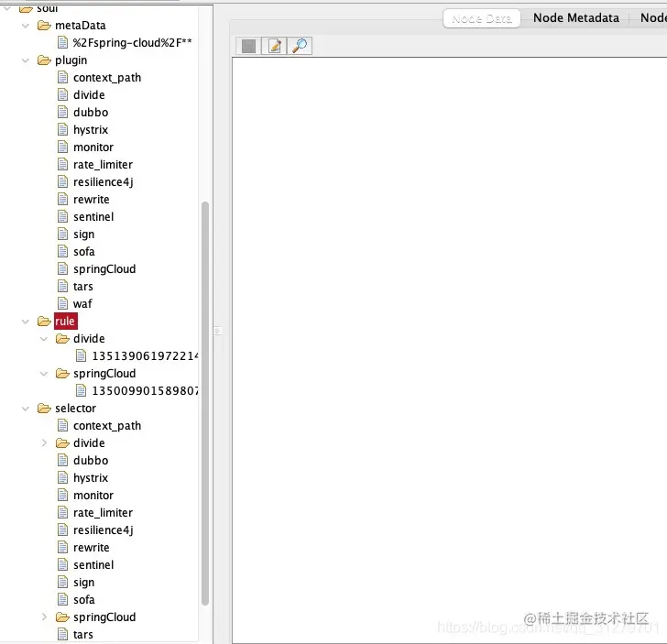Select the 135009901589807 rule node

pos(145,391)
